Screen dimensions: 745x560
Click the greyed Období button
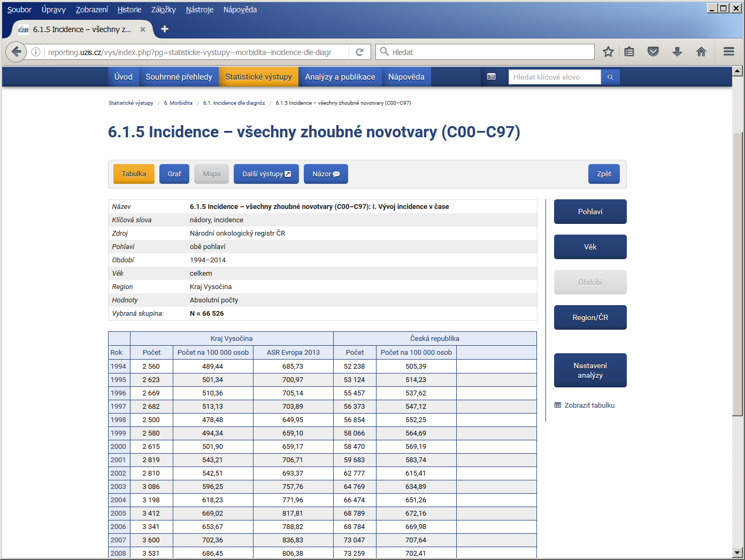(590, 282)
